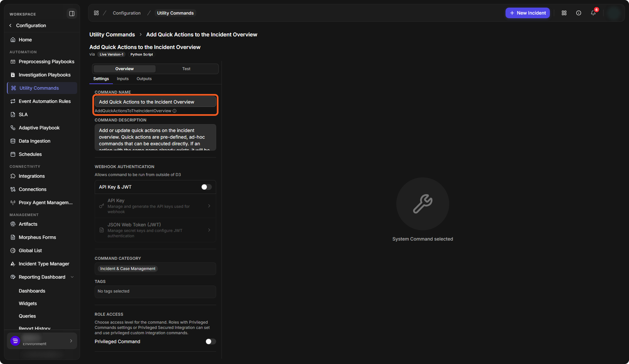Click the Schedules calendar icon
Image resolution: width=629 pixels, height=364 pixels.
(x=13, y=154)
